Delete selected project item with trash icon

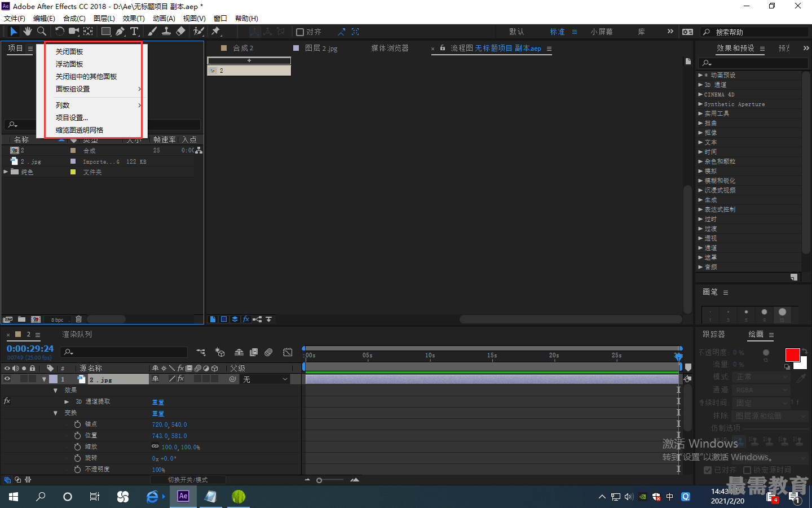[79, 319]
